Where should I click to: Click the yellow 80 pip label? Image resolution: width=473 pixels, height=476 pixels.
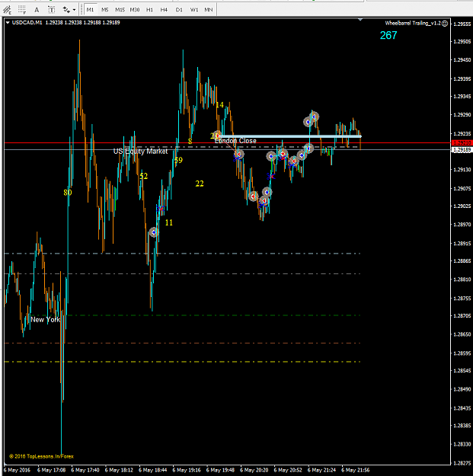67,193
